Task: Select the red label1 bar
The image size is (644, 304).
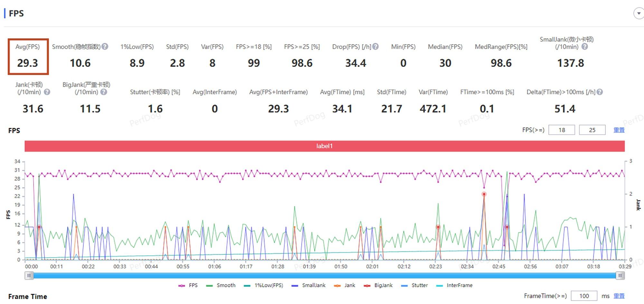Action: (x=325, y=146)
